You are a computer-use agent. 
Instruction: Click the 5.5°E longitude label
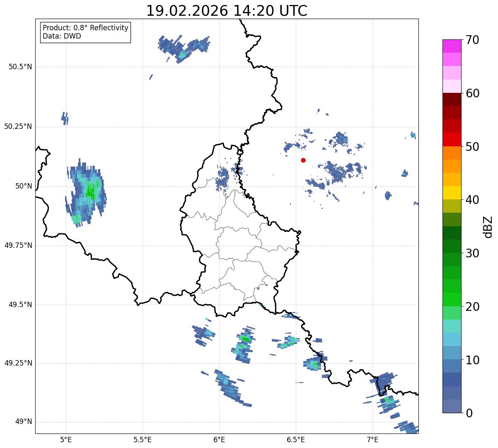tap(143, 439)
